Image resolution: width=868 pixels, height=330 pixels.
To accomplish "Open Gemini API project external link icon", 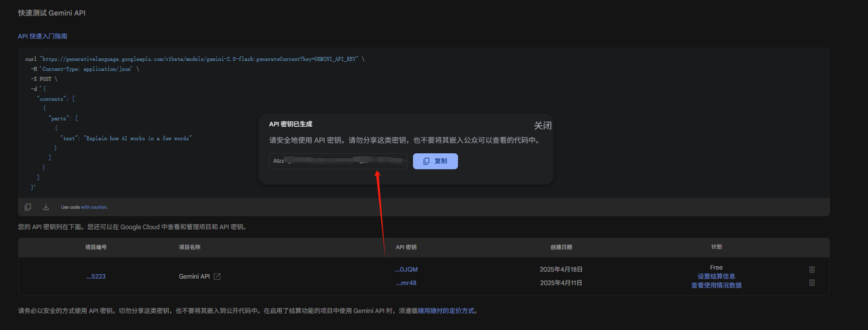I will 217,276.
